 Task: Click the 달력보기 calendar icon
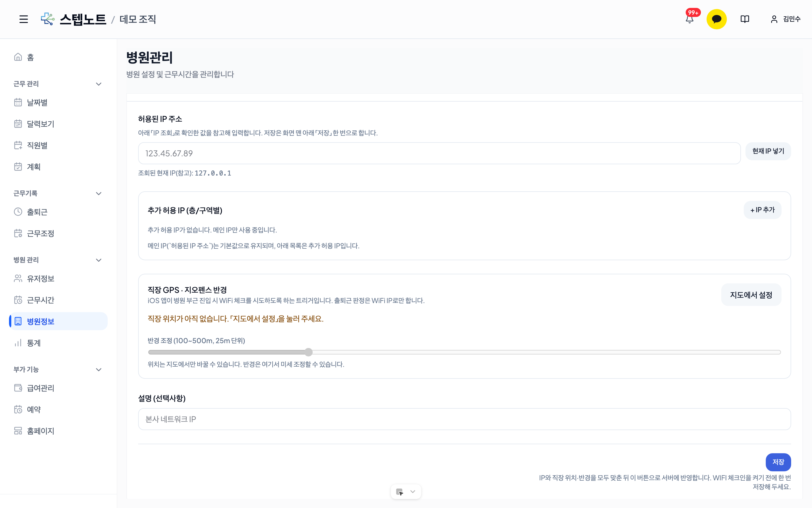(18, 124)
